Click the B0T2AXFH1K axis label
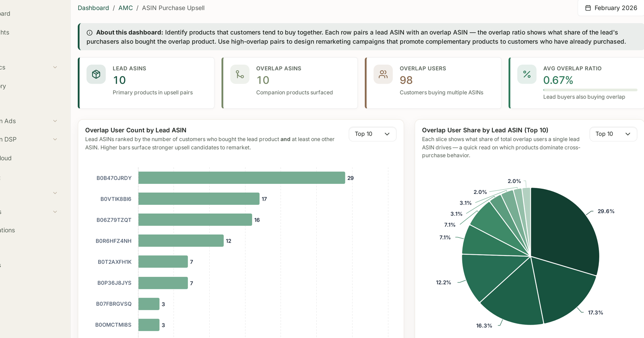The image size is (644, 338). (115, 262)
